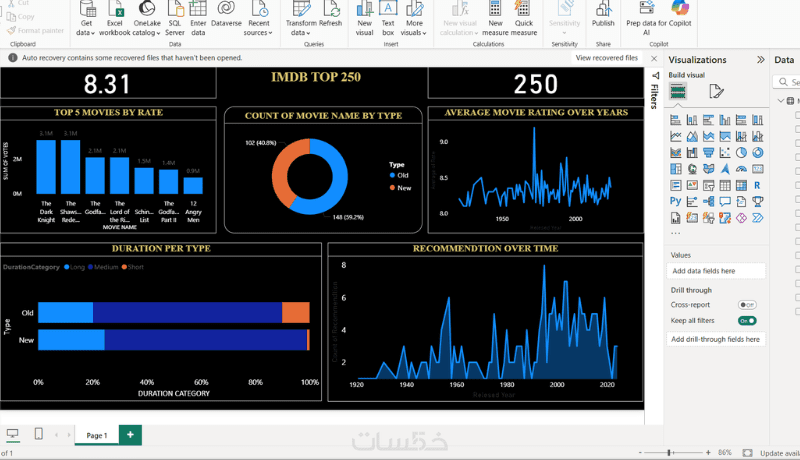The width and height of the screenshot is (800, 460).
Task: Select the Azure map arrow visual
Action: coord(724,169)
